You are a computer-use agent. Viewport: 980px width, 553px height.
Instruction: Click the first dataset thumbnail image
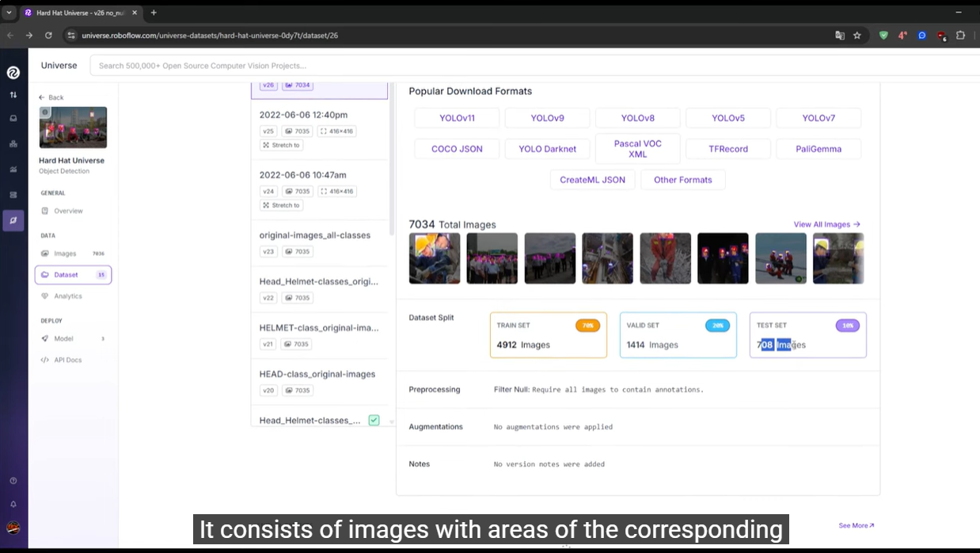pos(435,258)
